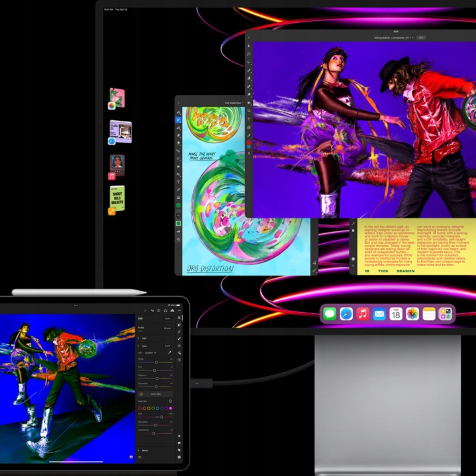Click the Browse profile button

[x=167, y=328]
